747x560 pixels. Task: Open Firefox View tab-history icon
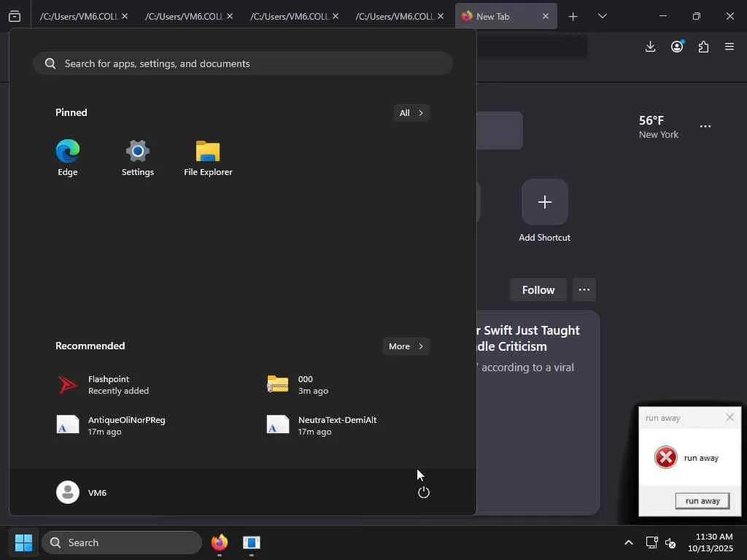pos(15,16)
